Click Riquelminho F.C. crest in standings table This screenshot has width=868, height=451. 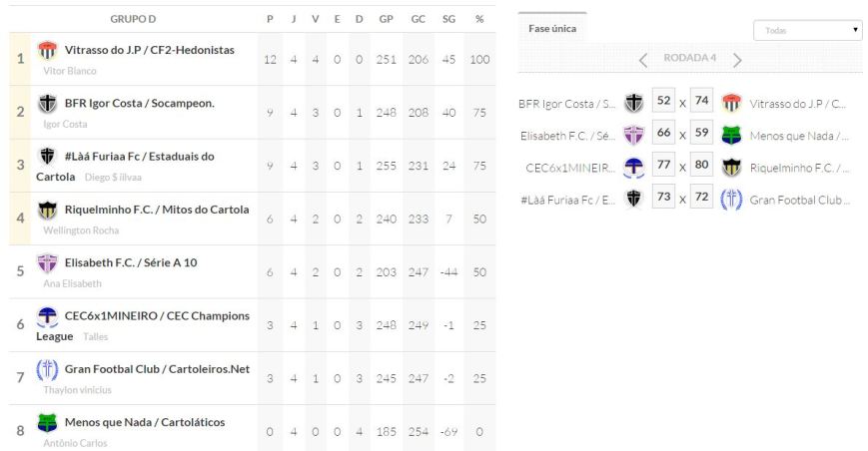tap(47, 211)
